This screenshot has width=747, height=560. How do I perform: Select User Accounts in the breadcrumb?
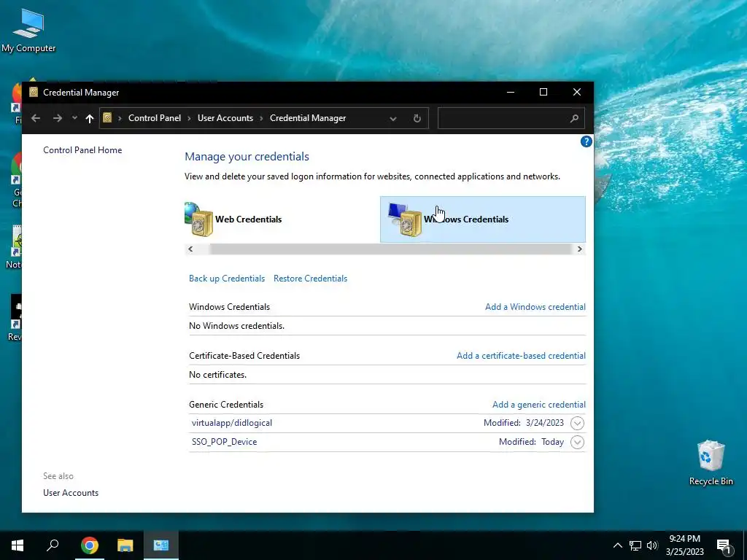(225, 118)
